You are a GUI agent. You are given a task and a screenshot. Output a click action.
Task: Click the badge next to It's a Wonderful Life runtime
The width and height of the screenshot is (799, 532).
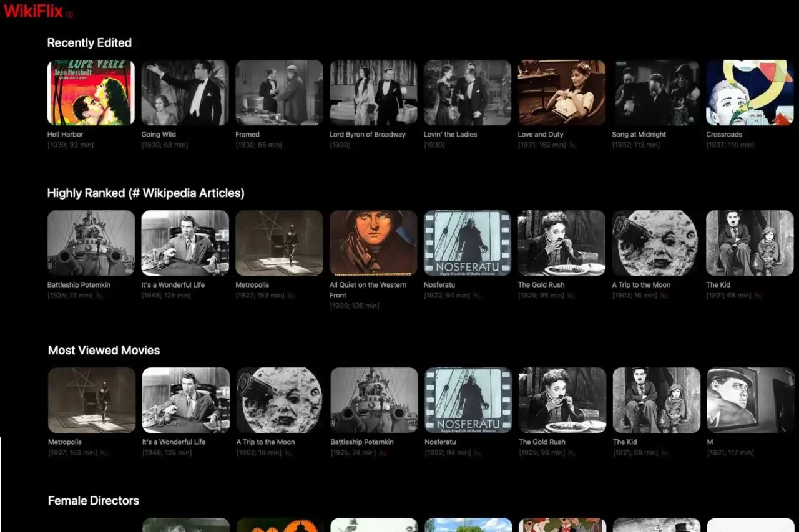point(198,295)
